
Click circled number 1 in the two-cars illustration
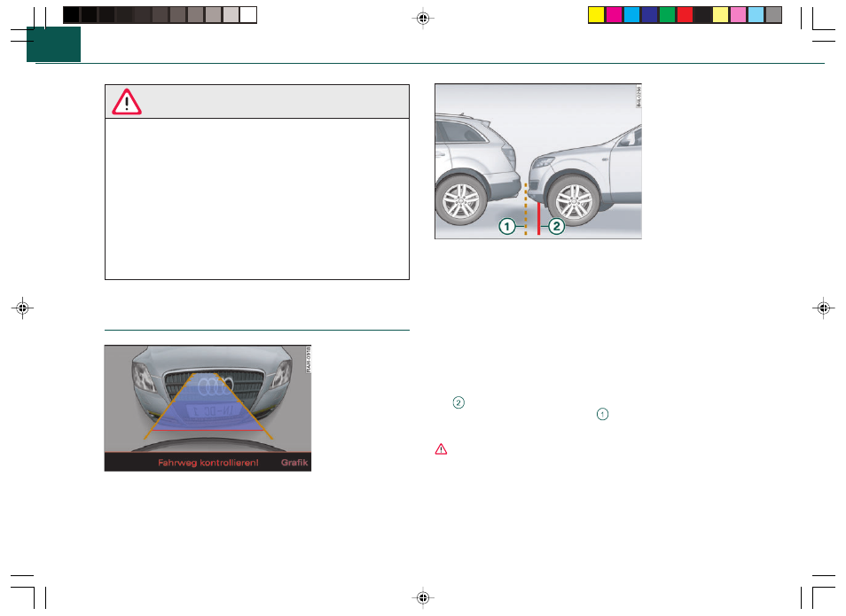(506, 226)
